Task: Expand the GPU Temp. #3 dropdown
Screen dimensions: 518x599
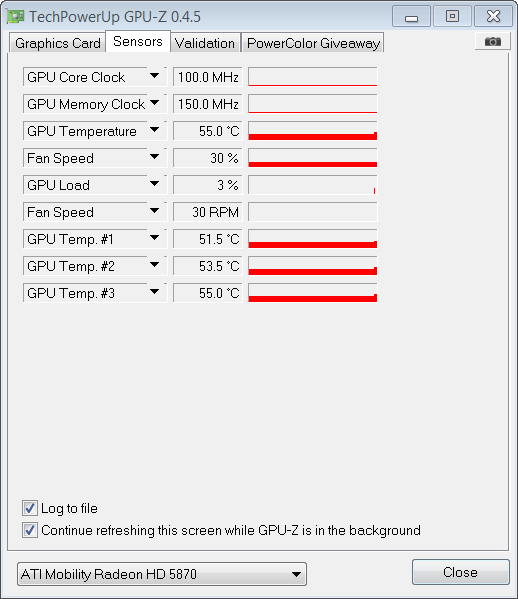Action: tap(154, 292)
